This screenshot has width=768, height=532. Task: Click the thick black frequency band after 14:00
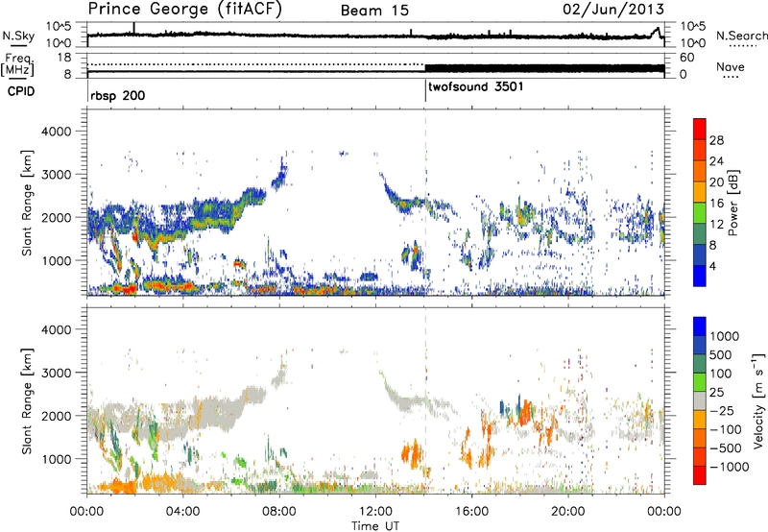(544, 68)
